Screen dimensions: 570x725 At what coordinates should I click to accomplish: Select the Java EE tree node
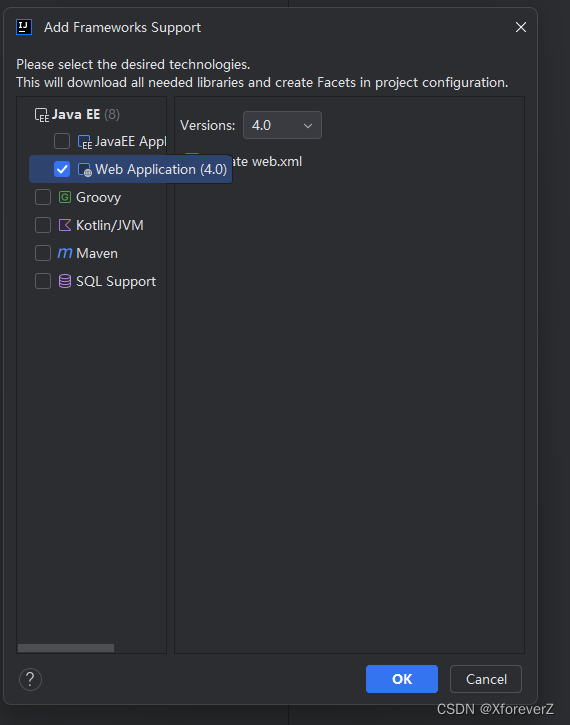77,114
